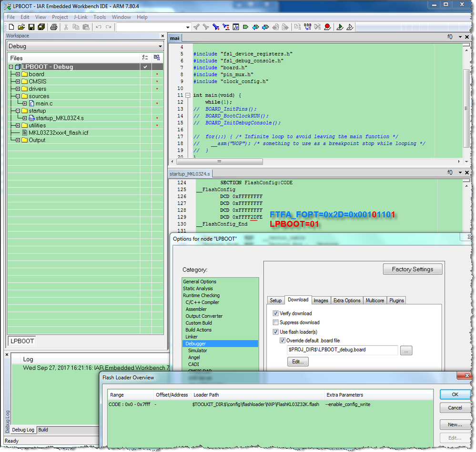The width and height of the screenshot is (476, 452).
Task: Switch to the Multicore tab
Action: tap(375, 300)
